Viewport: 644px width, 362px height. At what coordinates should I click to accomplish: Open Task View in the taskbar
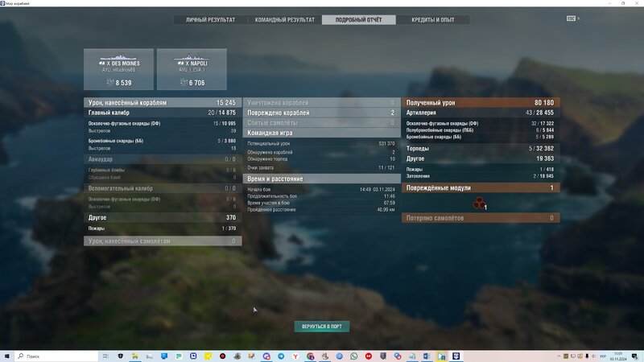point(105,356)
